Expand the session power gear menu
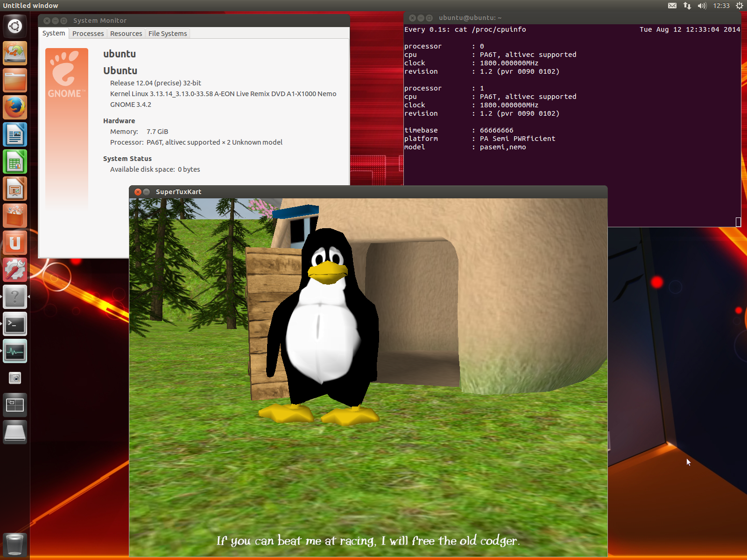Screen dimensions: 747x560 click(x=740, y=6)
